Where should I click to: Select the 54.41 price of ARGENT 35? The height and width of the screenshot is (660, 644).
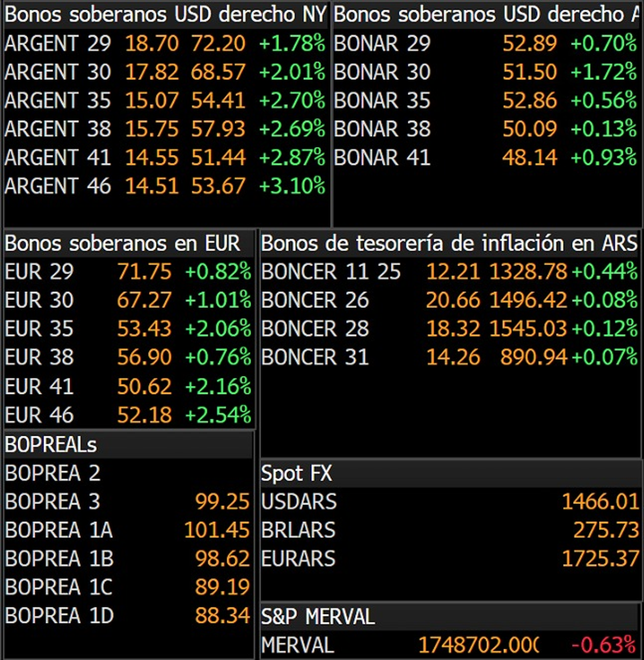(218, 100)
